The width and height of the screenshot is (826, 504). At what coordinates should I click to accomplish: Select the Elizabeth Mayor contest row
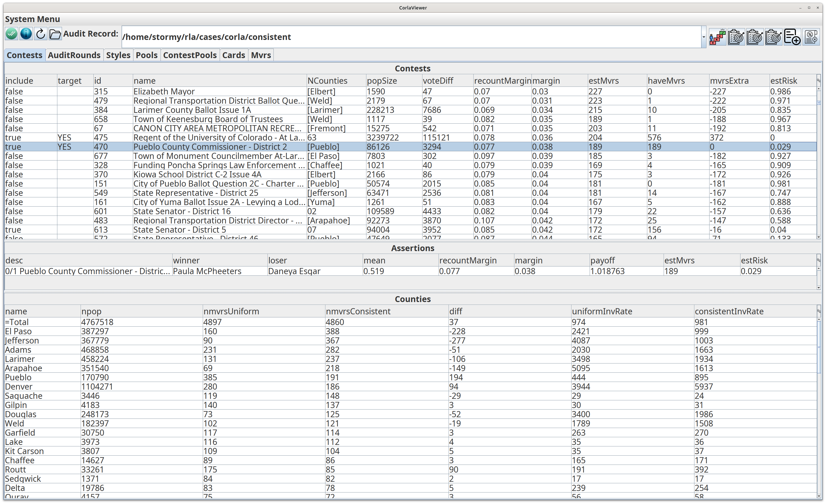coord(410,91)
